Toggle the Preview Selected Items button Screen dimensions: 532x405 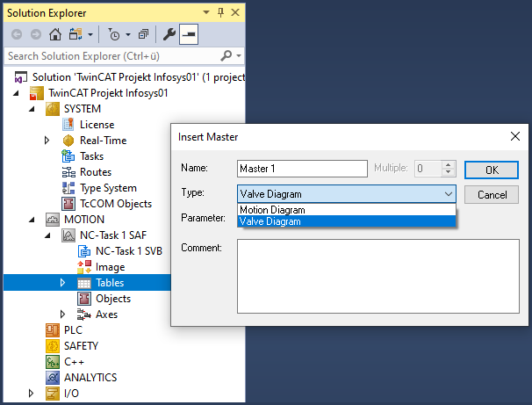point(189,34)
